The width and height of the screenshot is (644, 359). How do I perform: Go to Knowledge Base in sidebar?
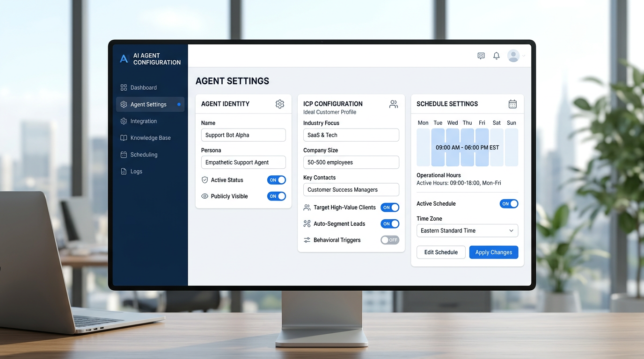150,138
